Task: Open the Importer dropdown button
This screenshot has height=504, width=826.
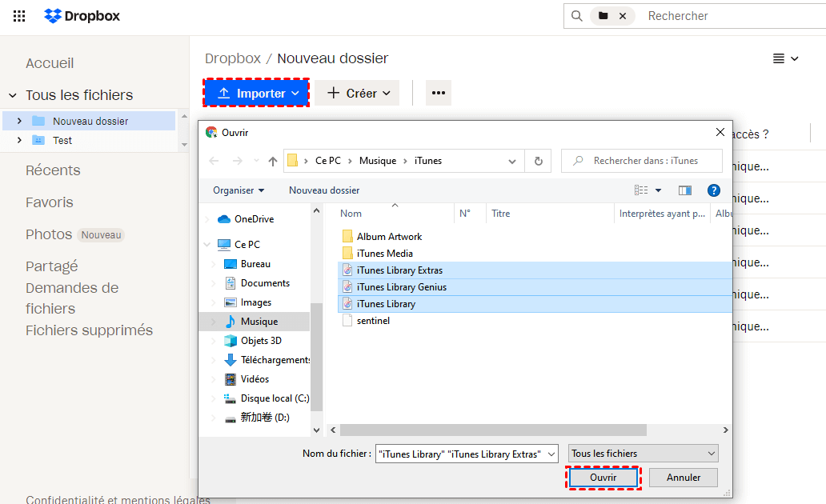Action: click(x=256, y=94)
